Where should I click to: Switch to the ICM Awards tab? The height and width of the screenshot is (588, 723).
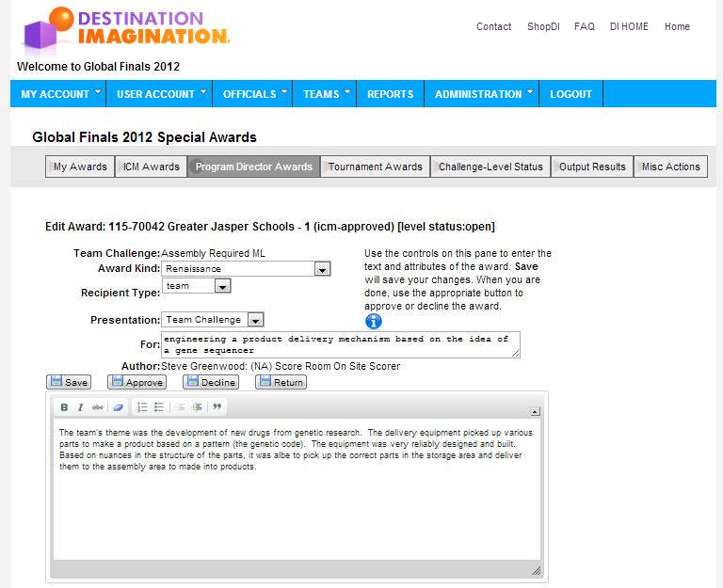pyautogui.click(x=152, y=167)
